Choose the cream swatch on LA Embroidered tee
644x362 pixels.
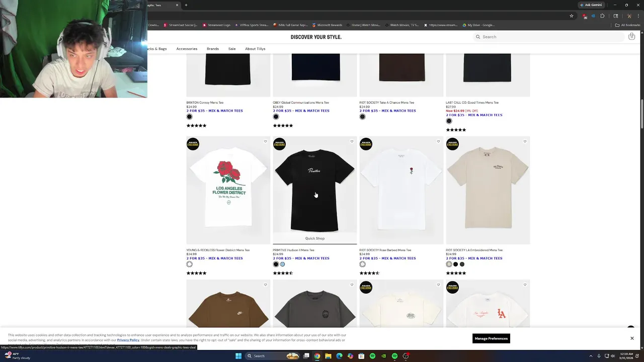[x=449, y=264]
